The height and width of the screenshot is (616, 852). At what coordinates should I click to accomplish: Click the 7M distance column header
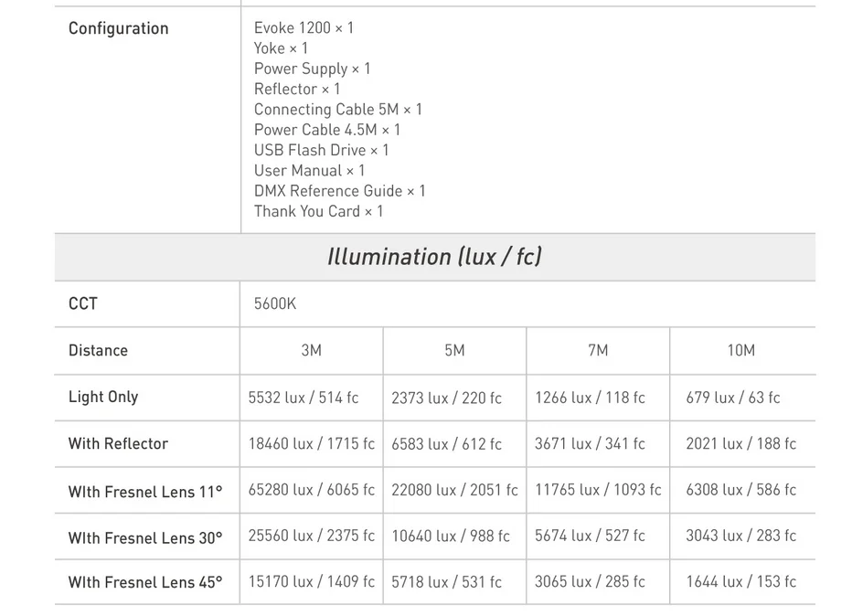598,350
